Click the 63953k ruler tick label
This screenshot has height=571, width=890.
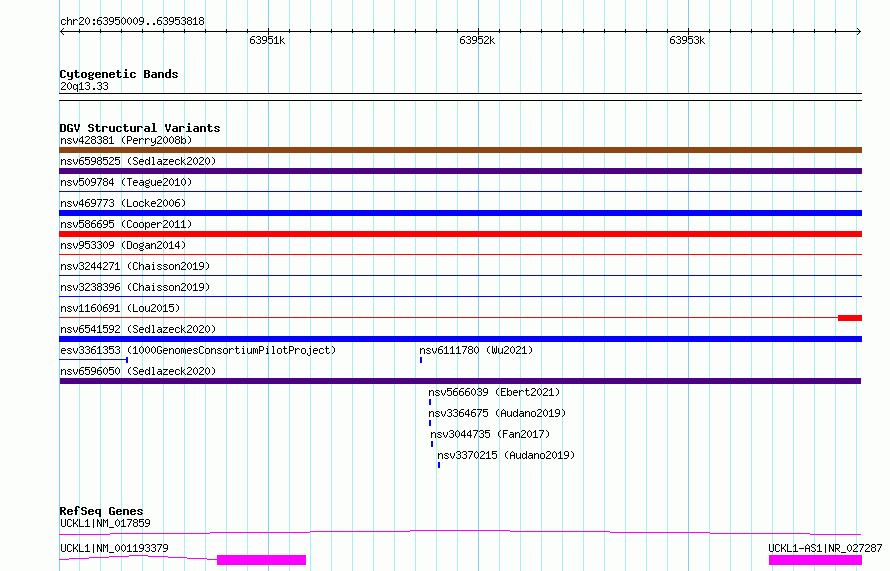tap(687, 40)
